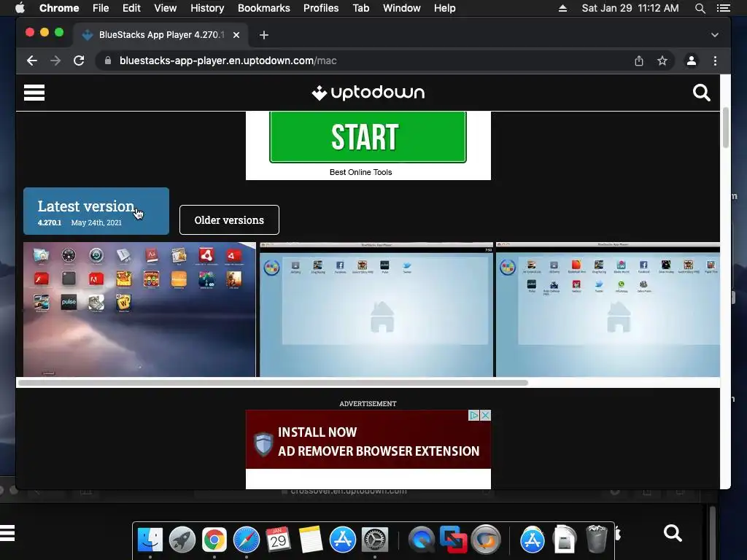Image resolution: width=747 pixels, height=560 pixels.
Task: Open Safari from the Dock
Action: coord(247,540)
